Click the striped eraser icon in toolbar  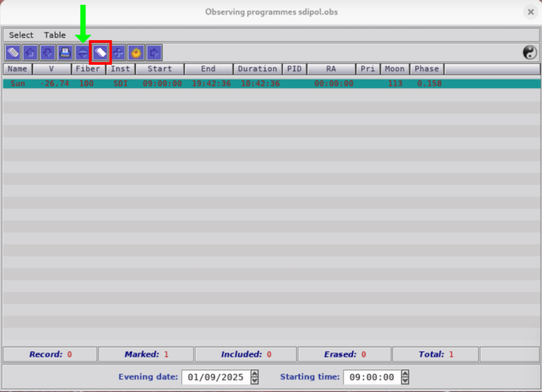tap(13, 52)
